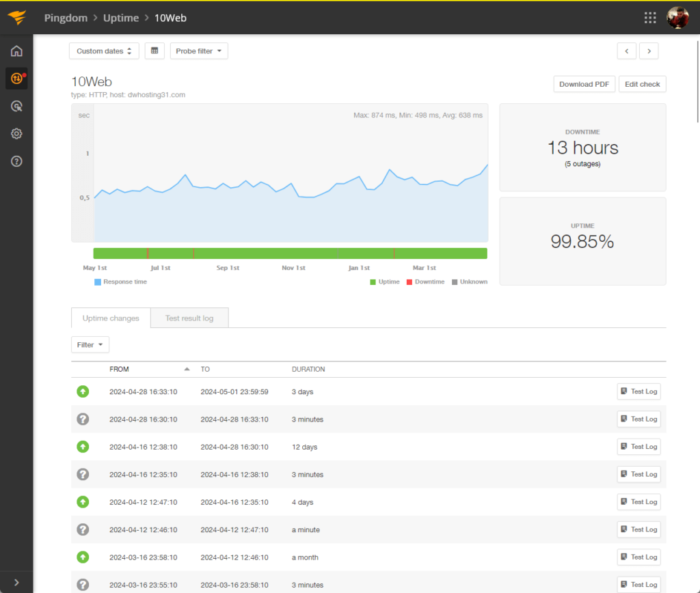Open Test Log for 2024-04-16 12:35:10 row
The width and height of the screenshot is (700, 593).
point(639,474)
